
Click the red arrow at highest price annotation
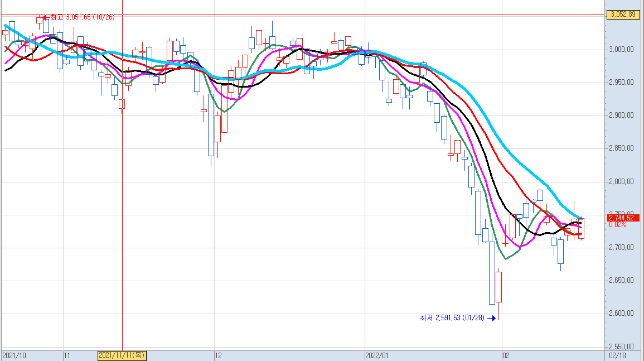point(45,17)
